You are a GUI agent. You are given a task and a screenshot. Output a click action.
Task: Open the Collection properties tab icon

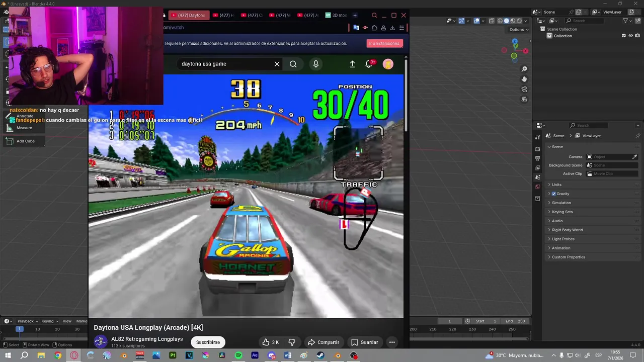coord(538,199)
